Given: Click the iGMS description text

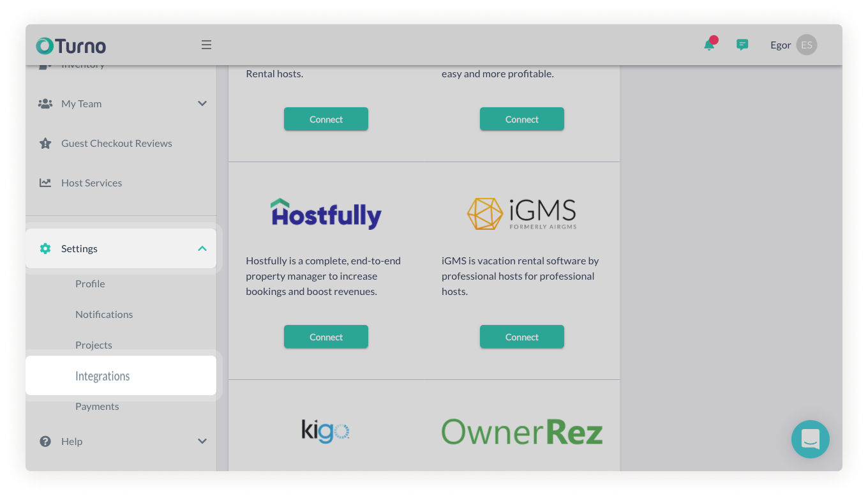Looking at the screenshot, I should point(520,276).
